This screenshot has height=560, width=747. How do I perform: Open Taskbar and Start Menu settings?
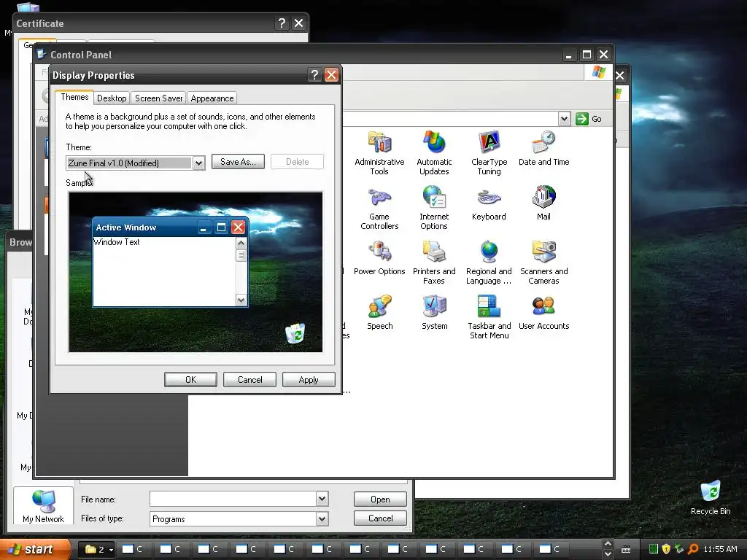pyautogui.click(x=489, y=317)
